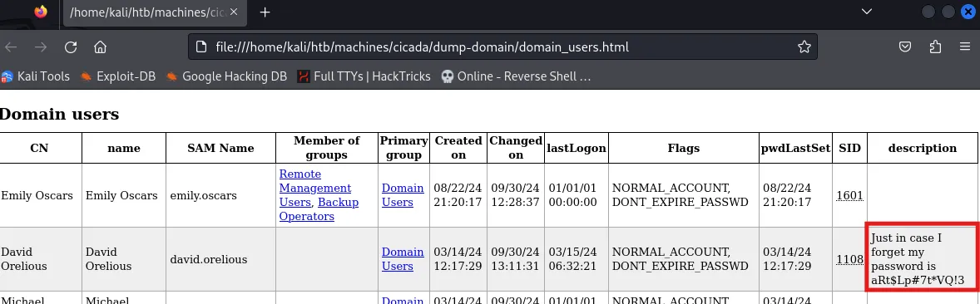Click David's password description text
Image resolution: width=980 pixels, height=304 pixels.
(x=918, y=259)
